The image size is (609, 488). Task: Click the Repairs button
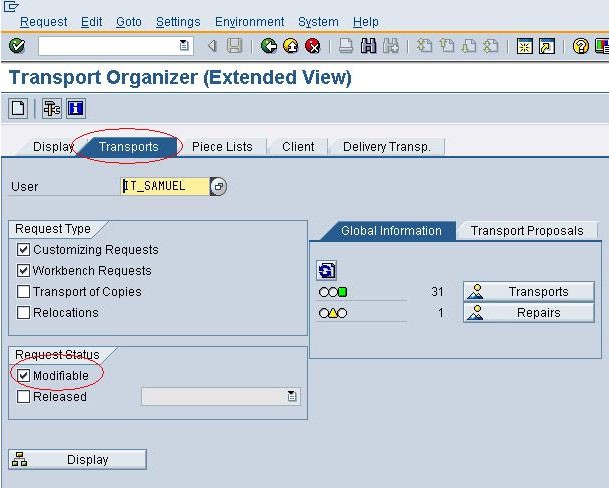pyautogui.click(x=529, y=313)
